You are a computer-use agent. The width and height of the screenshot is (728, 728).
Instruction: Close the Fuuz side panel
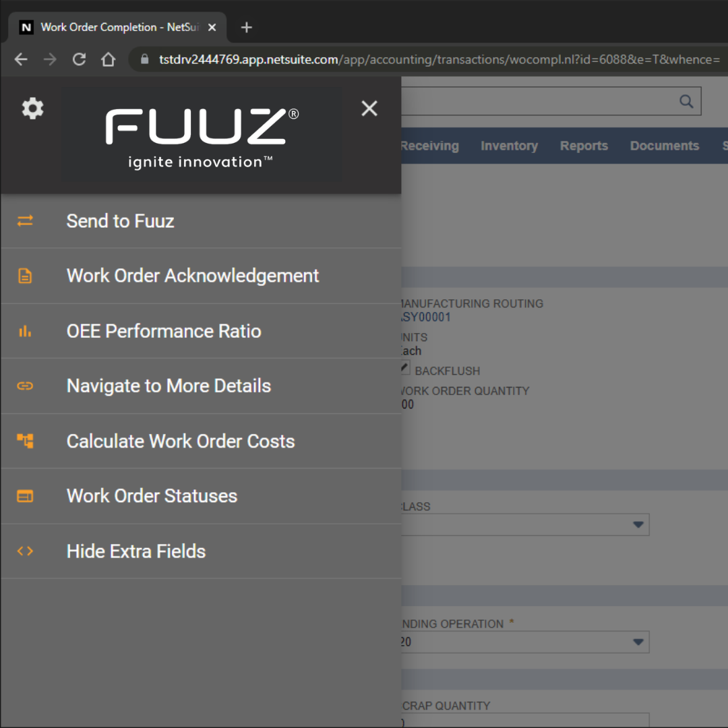[x=369, y=108]
